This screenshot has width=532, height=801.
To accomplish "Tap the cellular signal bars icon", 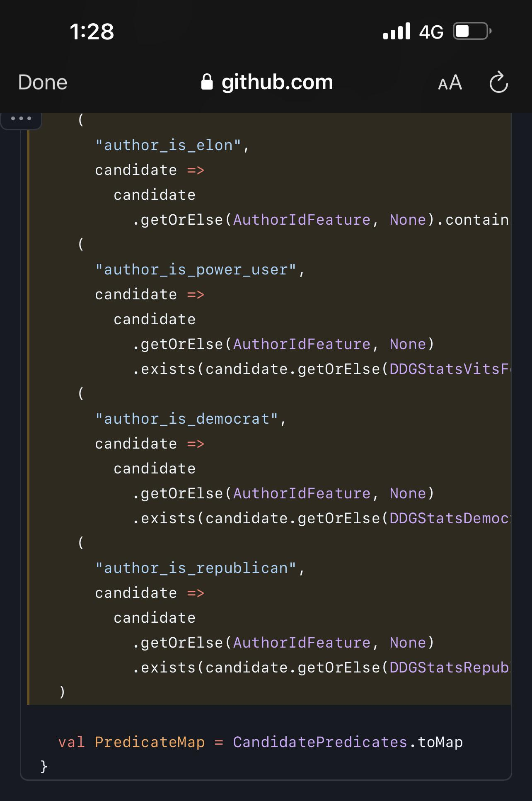I will pos(397,32).
